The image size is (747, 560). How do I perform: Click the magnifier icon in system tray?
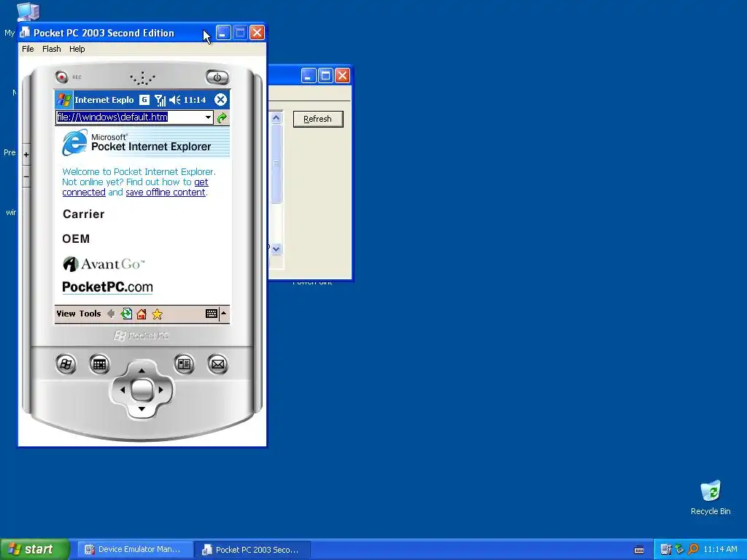[x=693, y=549]
